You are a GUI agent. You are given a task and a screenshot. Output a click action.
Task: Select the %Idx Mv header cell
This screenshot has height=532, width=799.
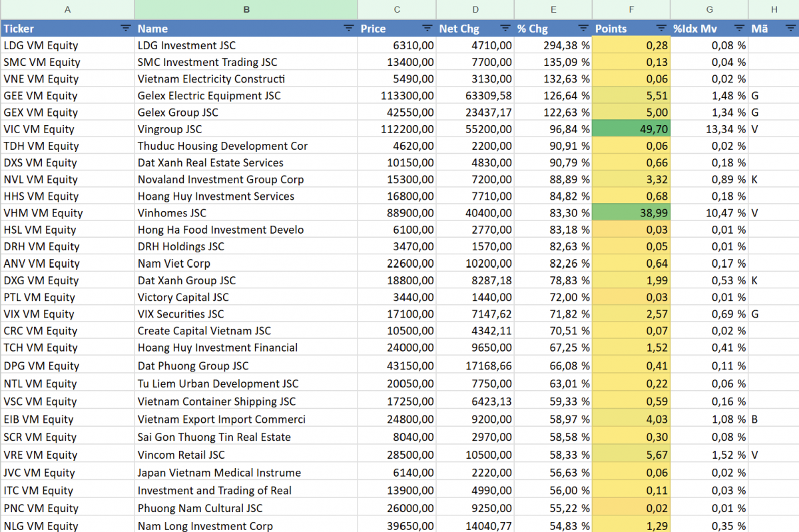(x=709, y=28)
